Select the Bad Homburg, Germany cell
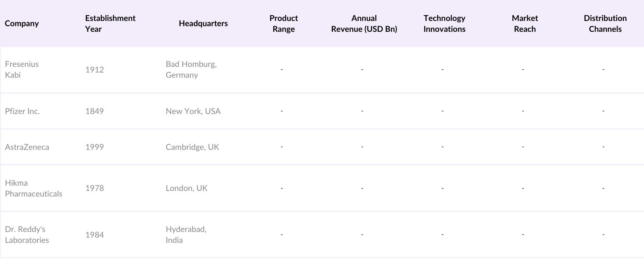Viewport: 644px width, 263px height. click(x=191, y=69)
